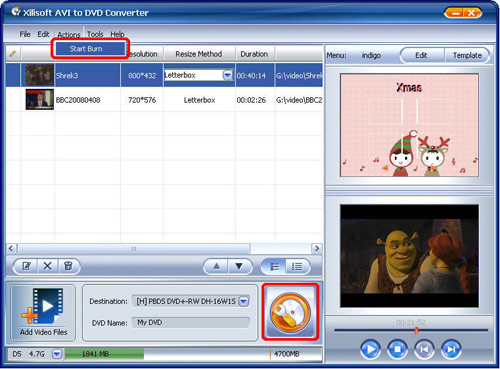This screenshot has width=500, height=369.
Task: Click the Template button
Action: pos(467,55)
